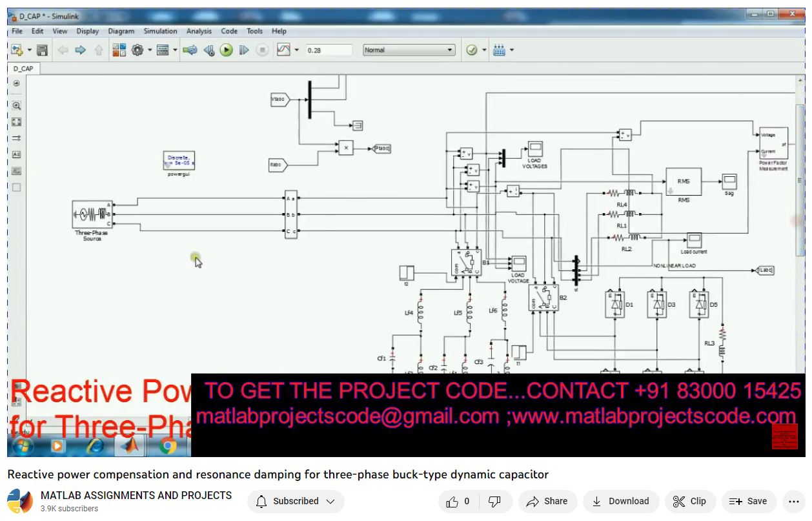Screen dimensions: 812x521
Task: Open the Simulation Data Inspector icon
Action: pos(283,50)
